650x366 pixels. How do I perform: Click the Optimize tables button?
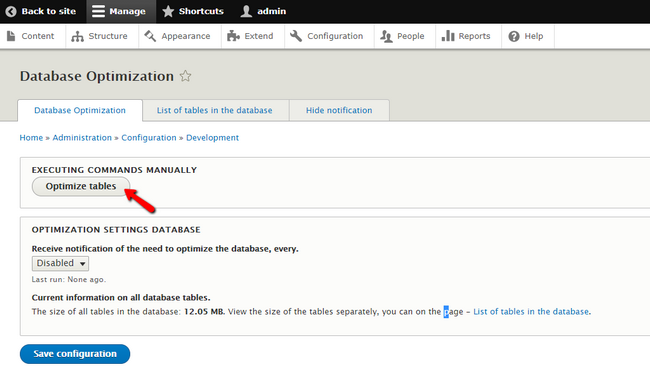tap(81, 187)
